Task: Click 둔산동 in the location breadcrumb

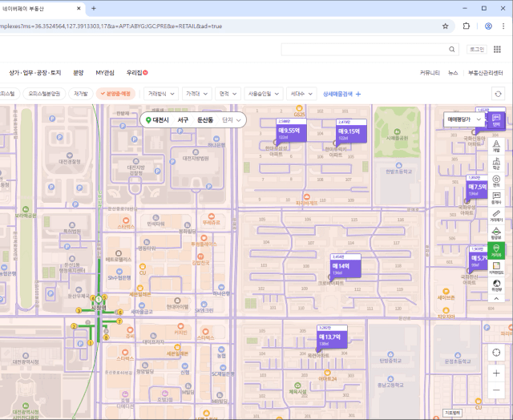Action: pyautogui.click(x=205, y=120)
